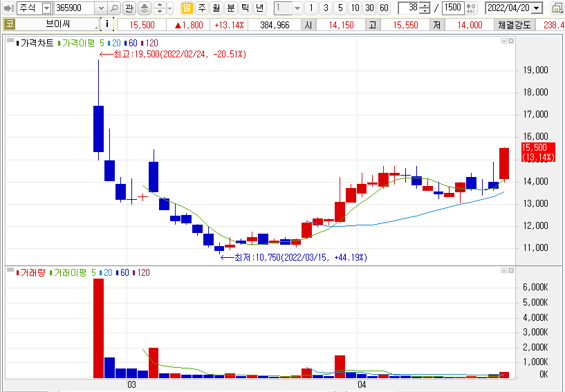
Task: Click the tallest red volume bar
Action: (x=98, y=328)
